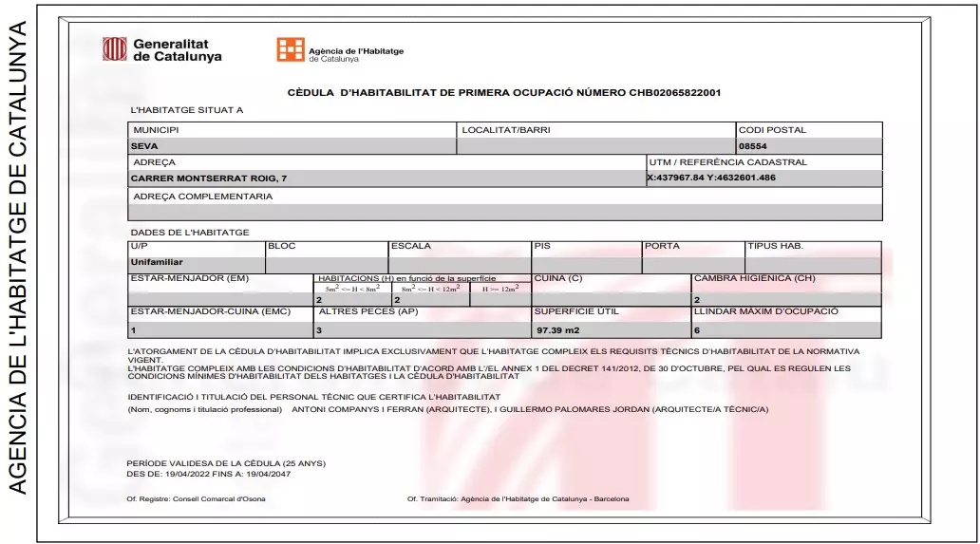Image resolution: width=980 pixels, height=544 pixels.
Task: Click the vertical AGENCIA DE L'HABITATGE side text
Action: 18,256
